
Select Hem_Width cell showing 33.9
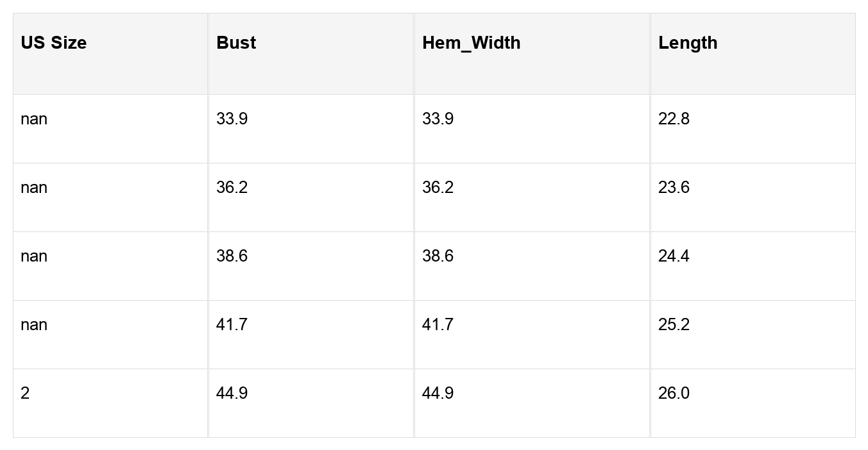(532, 129)
